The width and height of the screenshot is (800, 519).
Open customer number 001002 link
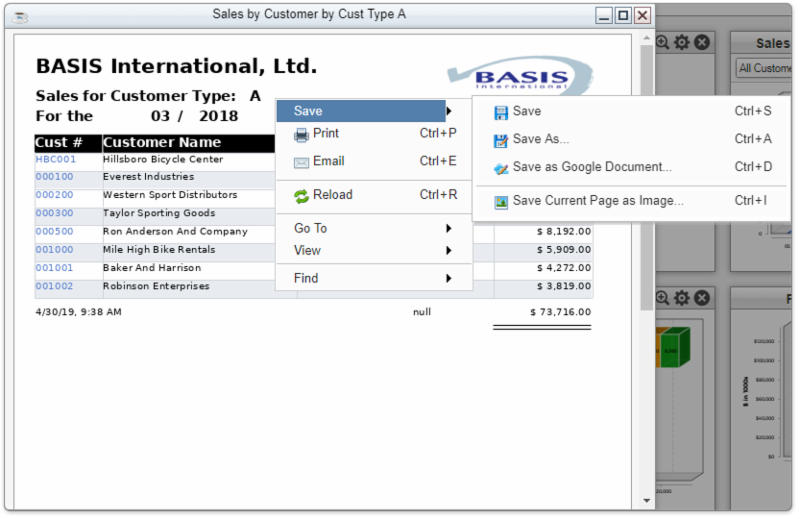[x=54, y=286]
